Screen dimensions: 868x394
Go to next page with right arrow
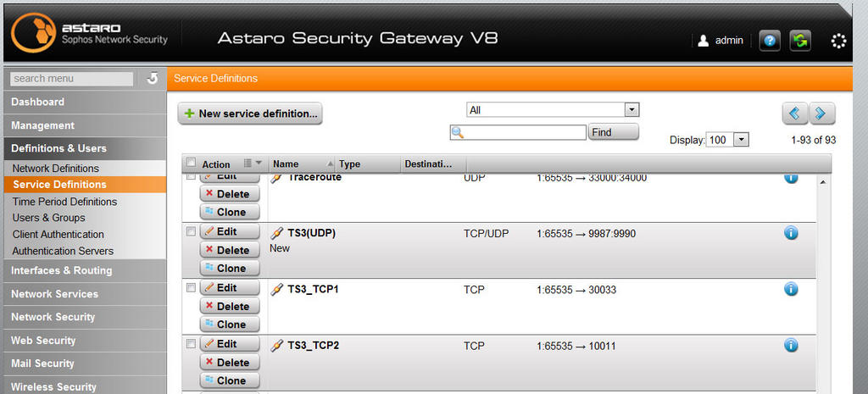tap(822, 114)
